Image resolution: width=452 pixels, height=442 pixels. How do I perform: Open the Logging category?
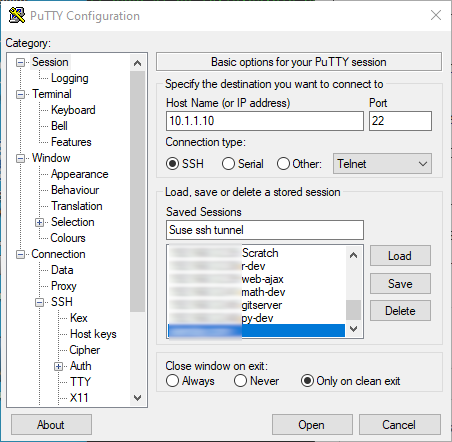coord(70,78)
